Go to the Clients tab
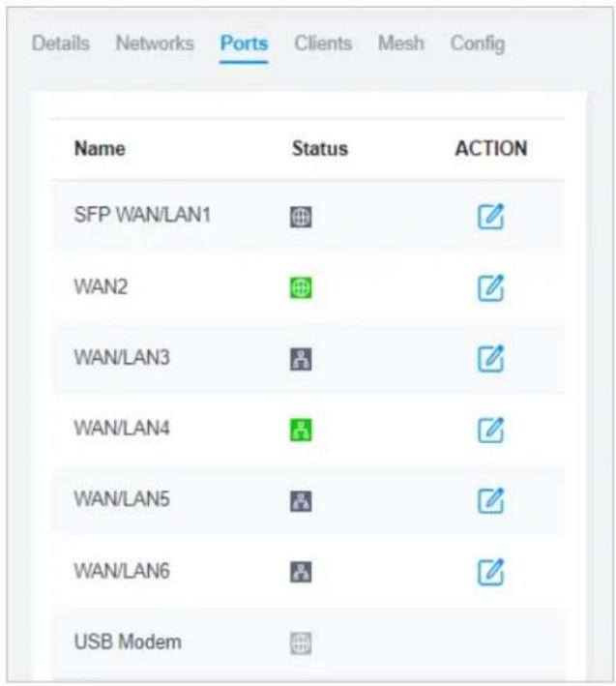Screen dimensions: 616x686 click(323, 44)
